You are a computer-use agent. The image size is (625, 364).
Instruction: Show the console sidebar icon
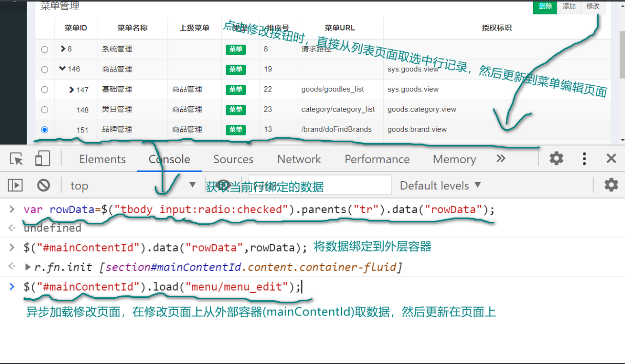tap(15, 185)
